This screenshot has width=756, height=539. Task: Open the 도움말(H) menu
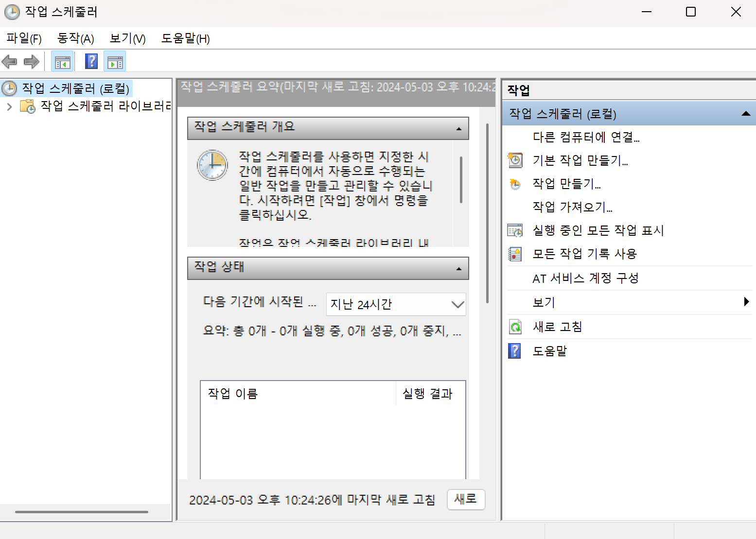186,38
